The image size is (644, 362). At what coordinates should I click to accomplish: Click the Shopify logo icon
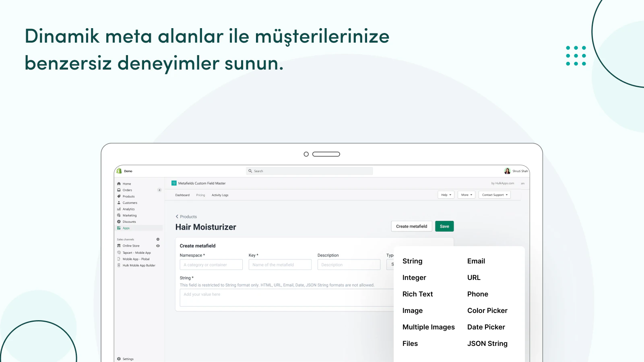tap(119, 171)
